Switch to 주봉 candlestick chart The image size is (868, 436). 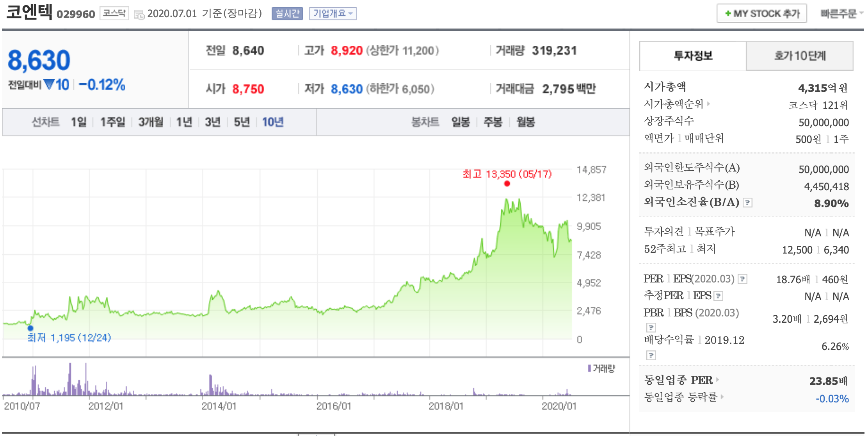[493, 122]
